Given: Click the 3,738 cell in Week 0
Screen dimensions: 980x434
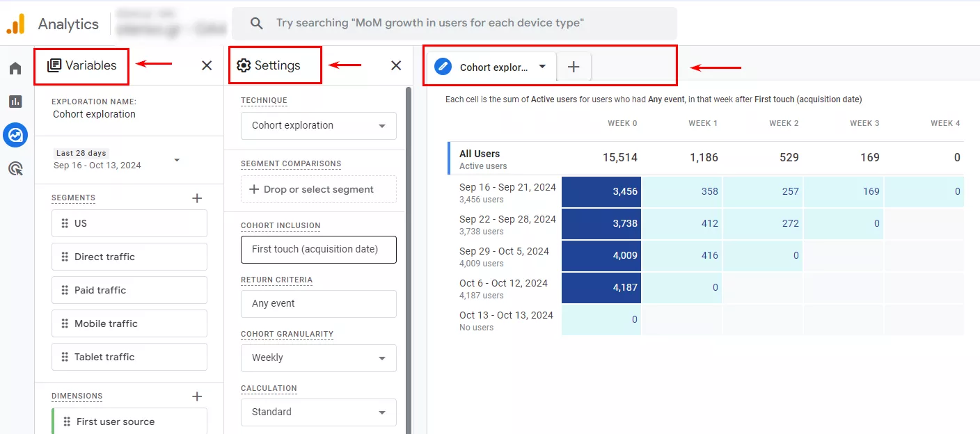Looking at the screenshot, I should click(x=601, y=224).
